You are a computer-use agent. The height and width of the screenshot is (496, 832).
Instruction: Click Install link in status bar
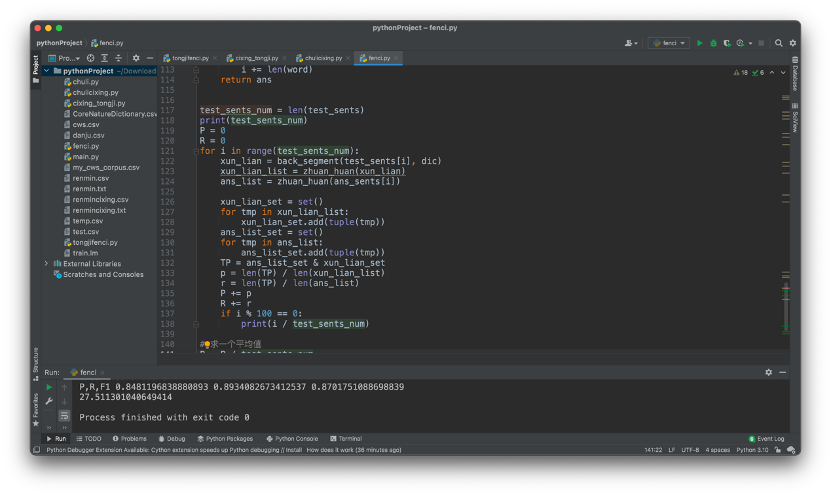coord(293,450)
